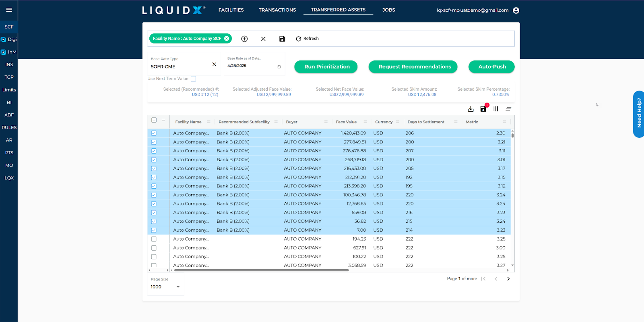Select LQX in the left sidebar
The width and height of the screenshot is (644, 322).
point(9,178)
